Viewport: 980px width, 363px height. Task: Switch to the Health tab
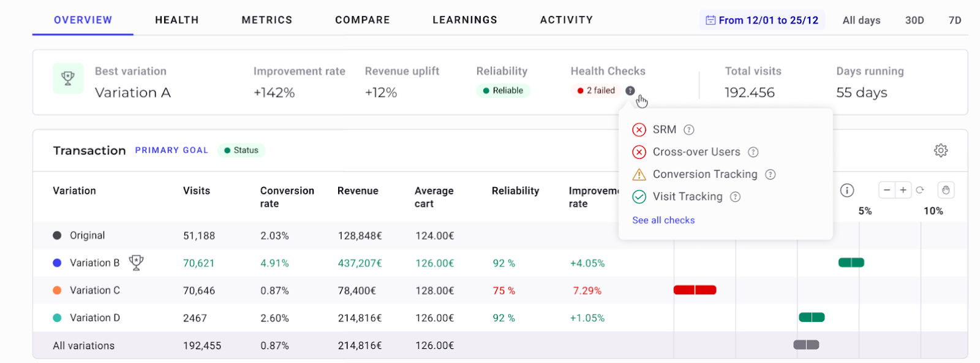[x=176, y=20]
